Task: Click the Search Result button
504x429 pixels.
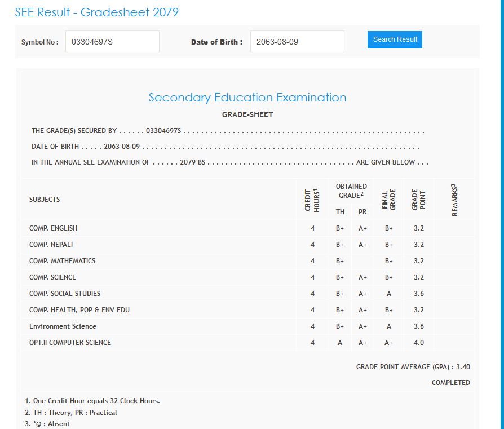Action: 395,39
